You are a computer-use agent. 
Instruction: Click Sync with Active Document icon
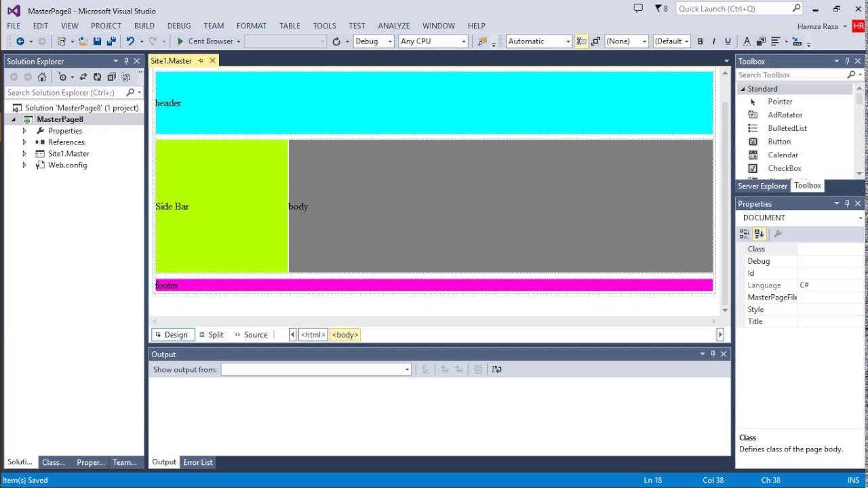coord(83,77)
